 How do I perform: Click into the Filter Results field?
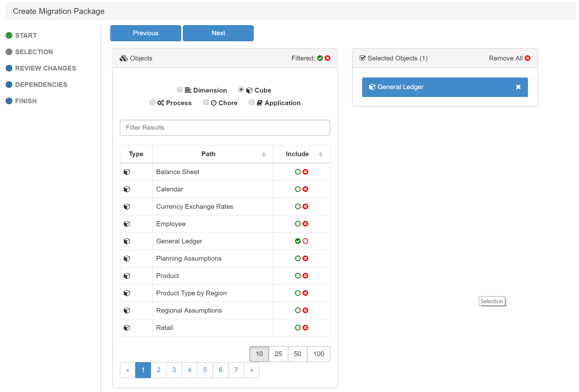pyautogui.click(x=225, y=128)
